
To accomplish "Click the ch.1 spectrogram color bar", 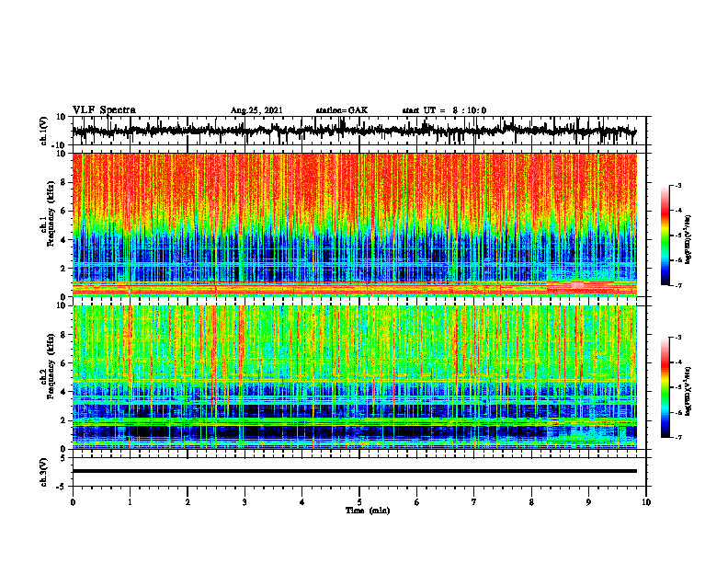I will tap(665, 236).
